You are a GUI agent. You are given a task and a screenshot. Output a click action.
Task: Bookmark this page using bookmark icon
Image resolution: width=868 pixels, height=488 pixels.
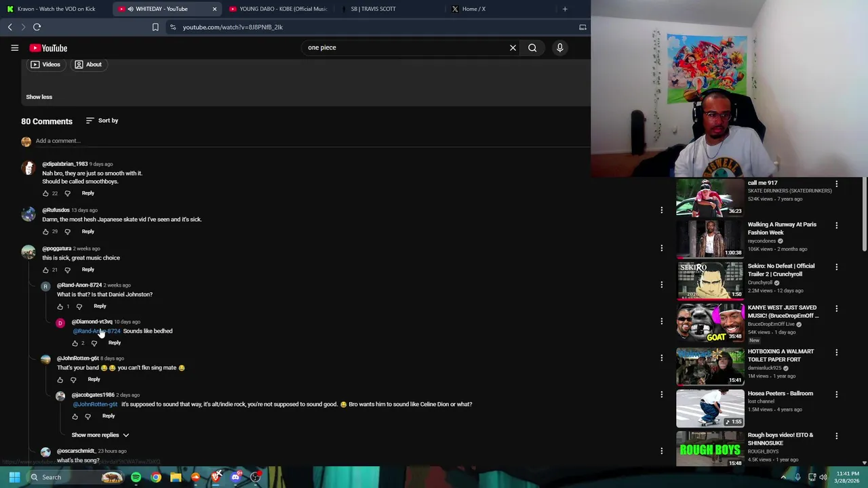pyautogui.click(x=155, y=27)
